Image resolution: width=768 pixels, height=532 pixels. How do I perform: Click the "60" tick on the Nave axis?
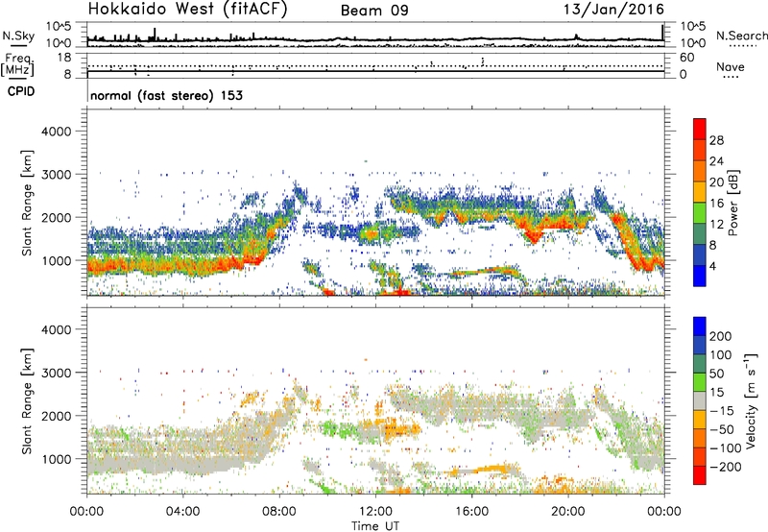tap(686, 58)
